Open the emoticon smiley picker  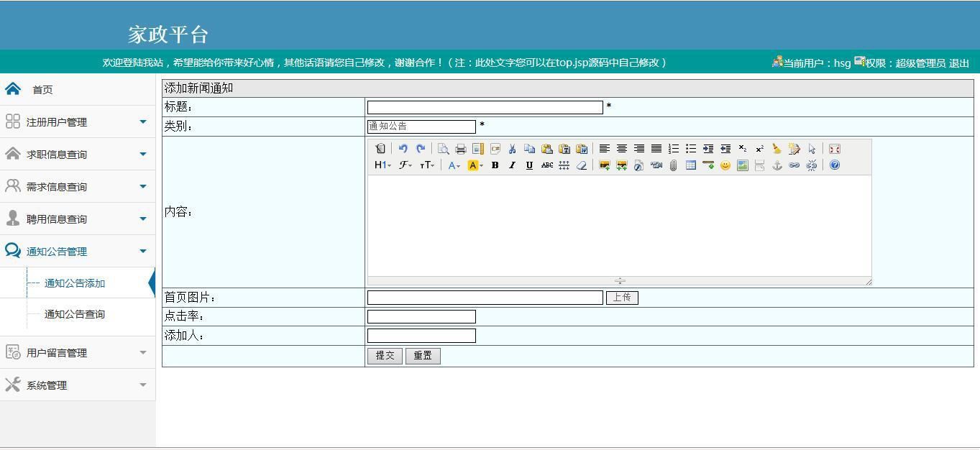tap(725, 165)
